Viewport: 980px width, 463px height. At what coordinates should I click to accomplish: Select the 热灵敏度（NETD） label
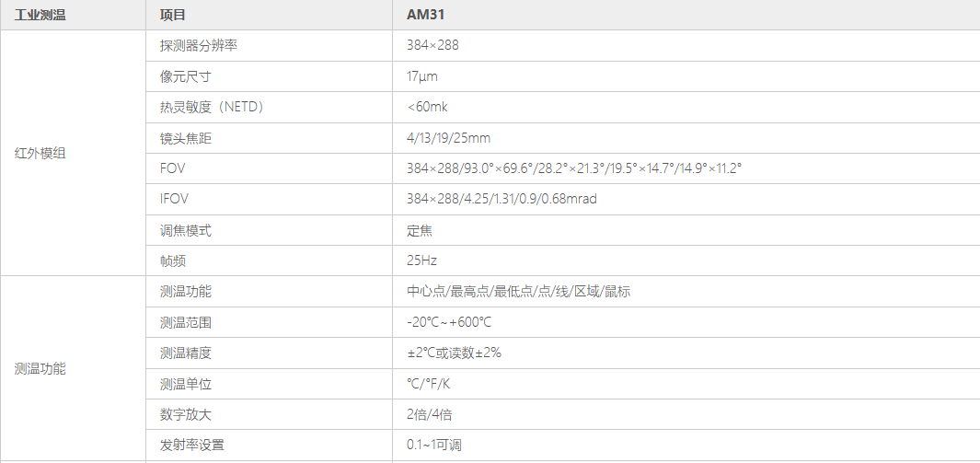pyautogui.click(x=212, y=107)
